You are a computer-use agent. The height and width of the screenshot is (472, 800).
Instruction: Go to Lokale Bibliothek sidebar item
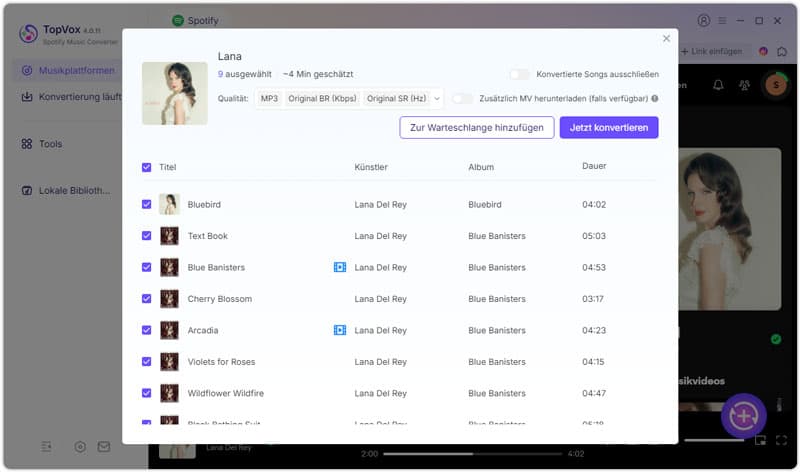coord(66,191)
